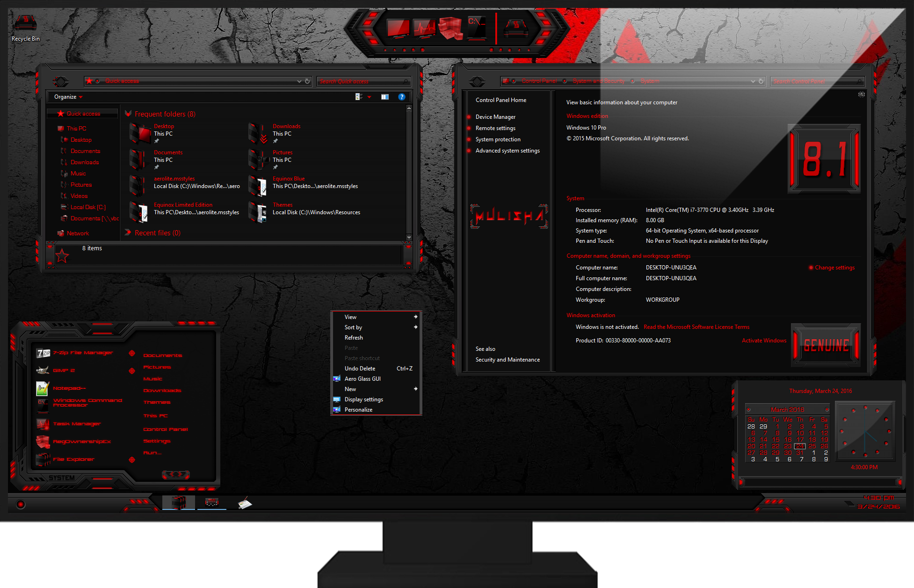The height and width of the screenshot is (588, 914).
Task: Click the Task Manager icon in the start menu
Action: coord(43,424)
